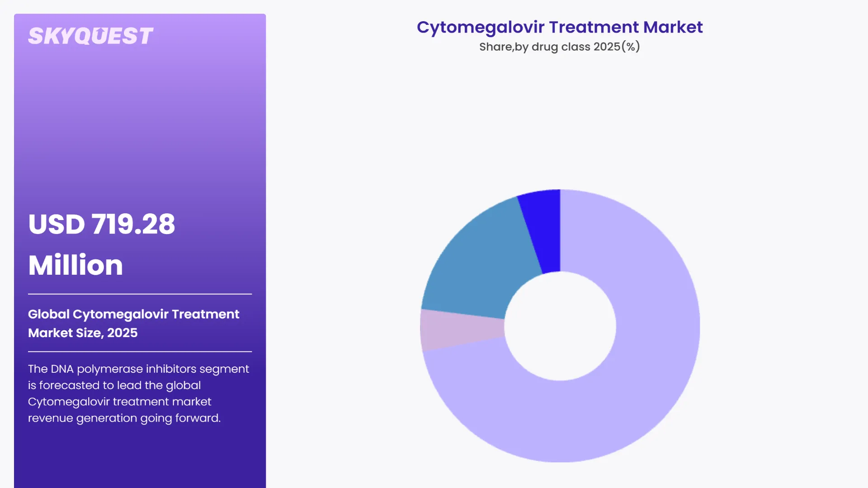Click the 'Share,by drug class 2025(%)' subtitle

[x=560, y=47]
